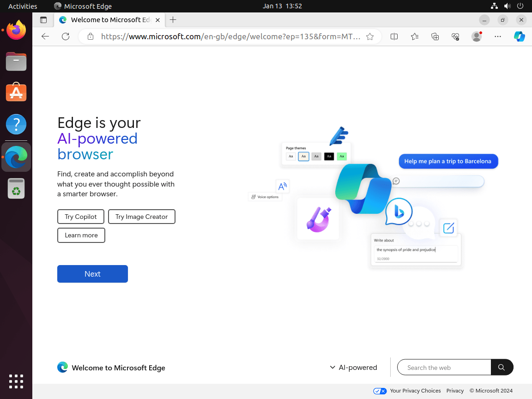The height and width of the screenshot is (399, 532).
Task: Open Browser essentials icon
Action: [455, 36]
